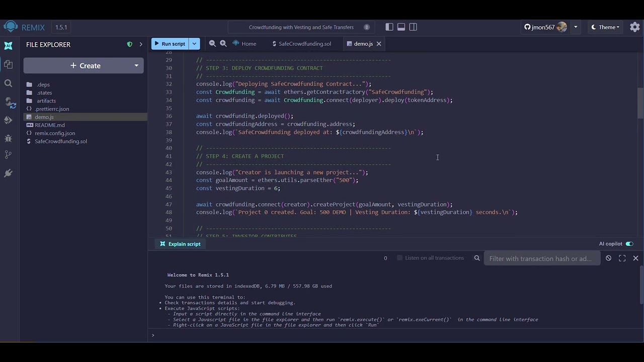This screenshot has width=644, height=362.
Task: Toggle right side panel layout icon
Action: (x=413, y=27)
